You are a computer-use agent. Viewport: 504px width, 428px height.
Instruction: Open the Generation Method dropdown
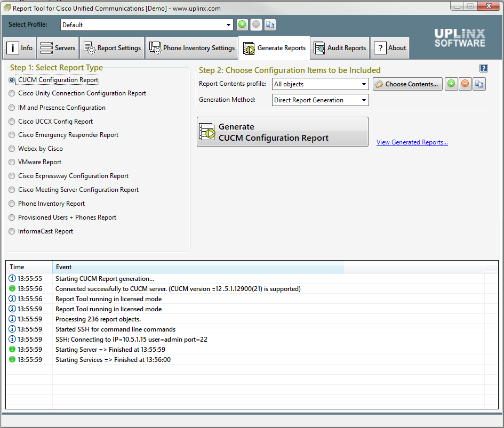(x=320, y=100)
